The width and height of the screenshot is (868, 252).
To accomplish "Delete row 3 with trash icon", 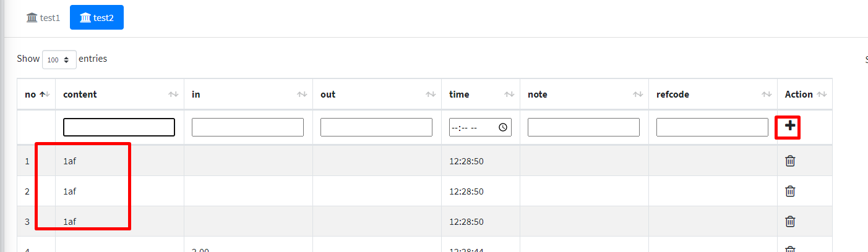I will pyautogui.click(x=790, y=221).
